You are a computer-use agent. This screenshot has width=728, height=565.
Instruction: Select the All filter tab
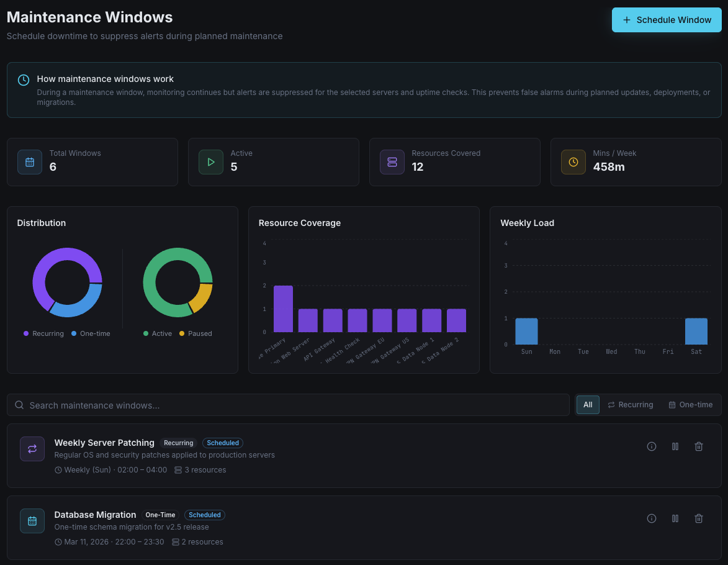[x=588, y=405]
